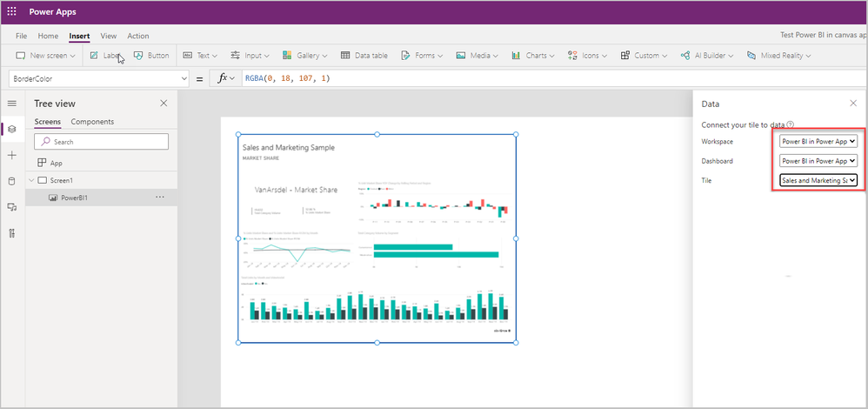Open the Advanced tools sidebar icon
Image resolution: width=868 pixels, height=409 pixels.
pyautogui.click(x=11, y=232)
